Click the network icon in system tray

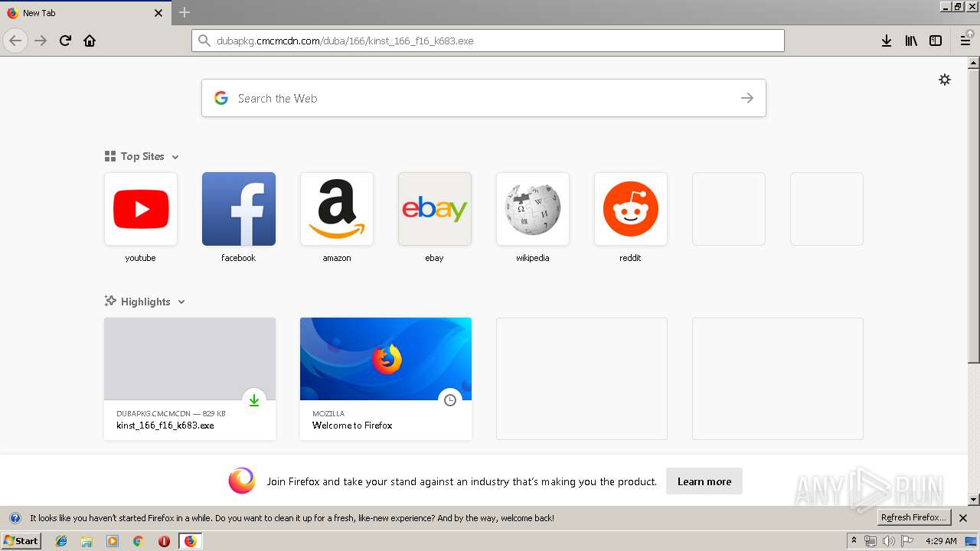pos(870,541)
